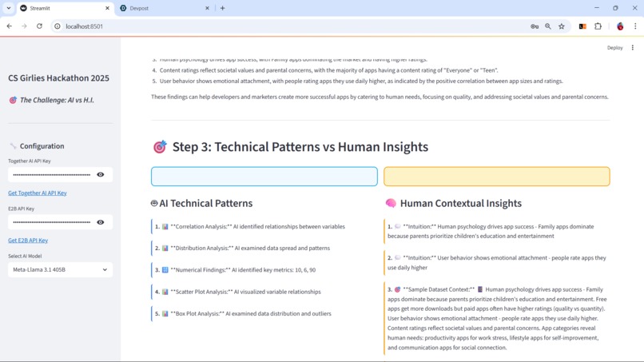Show the E2B API key

point(100,222)
